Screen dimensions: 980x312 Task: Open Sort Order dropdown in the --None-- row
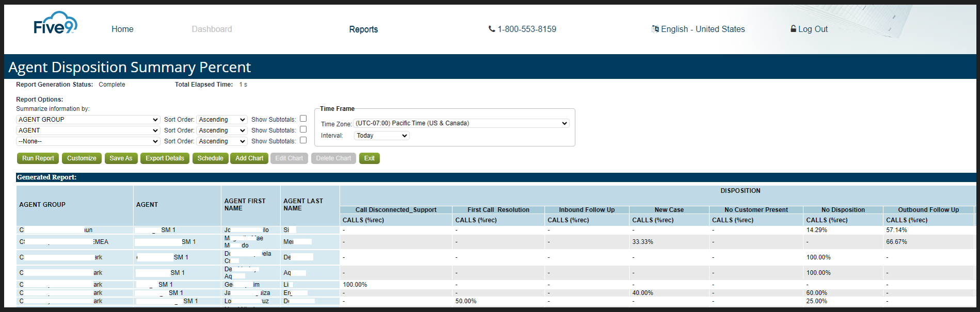click(222, 141)
